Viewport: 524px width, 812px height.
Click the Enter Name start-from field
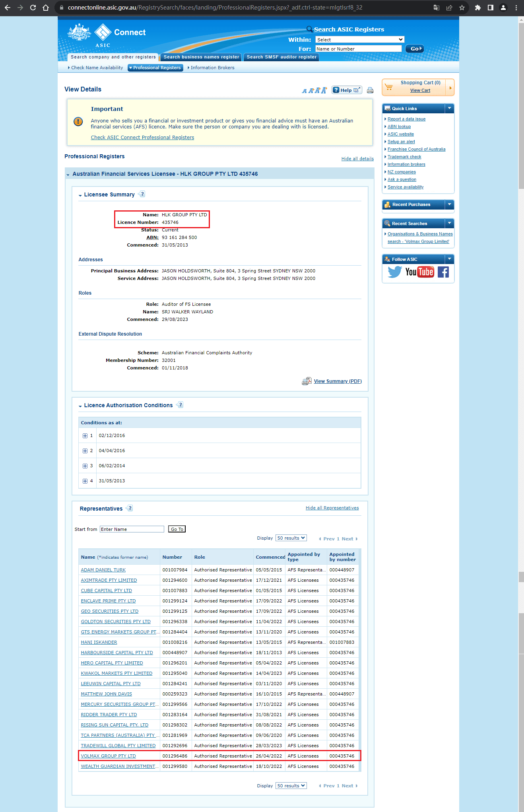pos(132,529)
